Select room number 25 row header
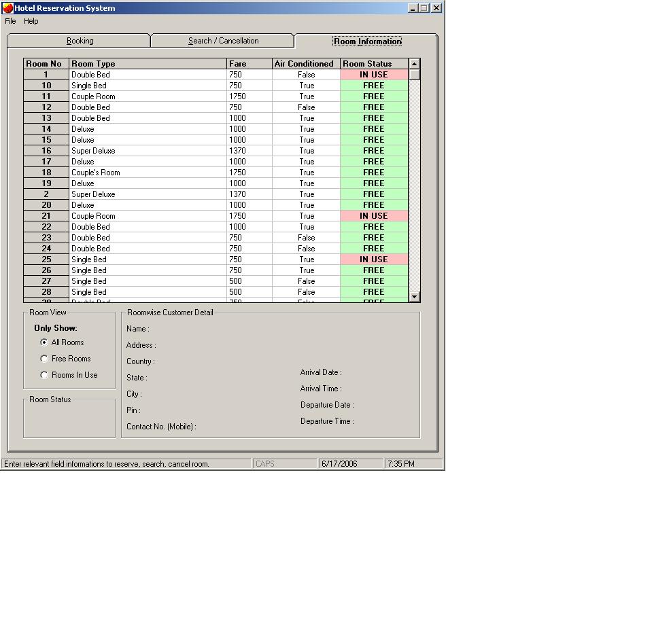654x644 pixels. click(46, 260)
